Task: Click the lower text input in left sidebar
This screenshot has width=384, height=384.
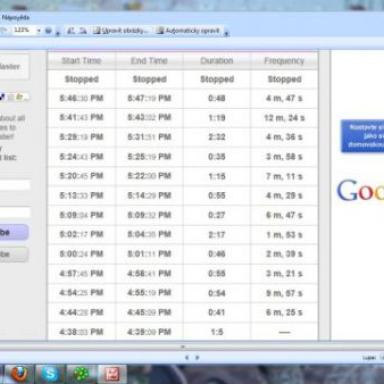Action: [x=15, y=212]
